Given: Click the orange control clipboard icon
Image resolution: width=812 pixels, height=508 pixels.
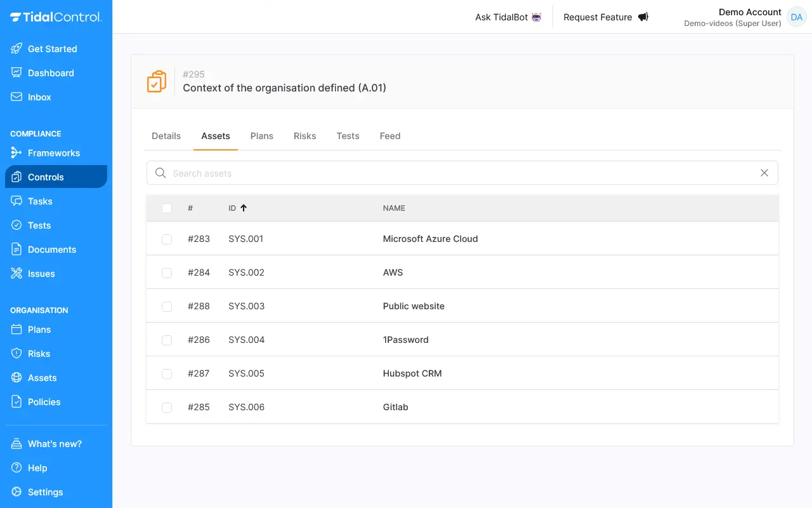Looking at the screenshot, I should click(157, 81).
